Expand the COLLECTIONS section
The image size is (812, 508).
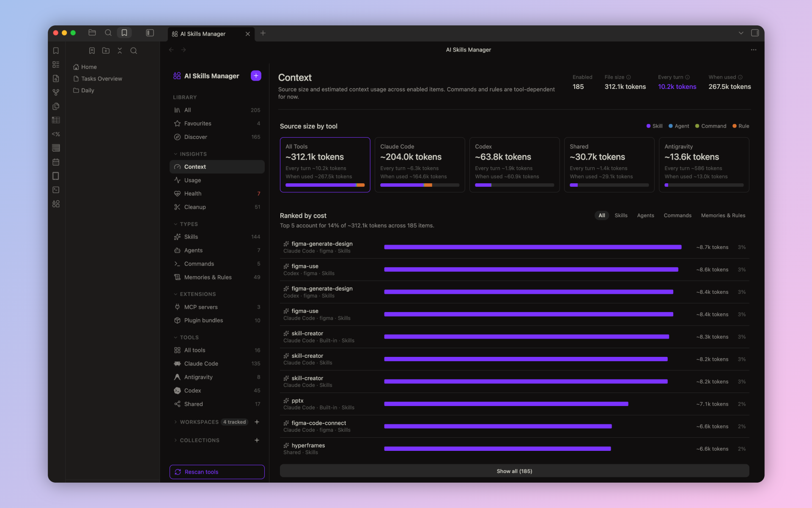pyautogui.click(x=196, y=440)
